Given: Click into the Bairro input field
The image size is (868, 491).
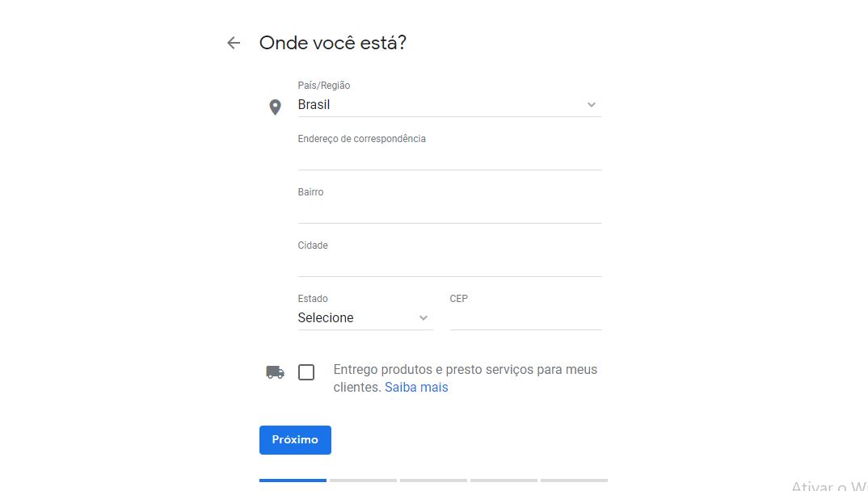Looking at the screenshot, I should pyautogui.click(x=449, y=212).
